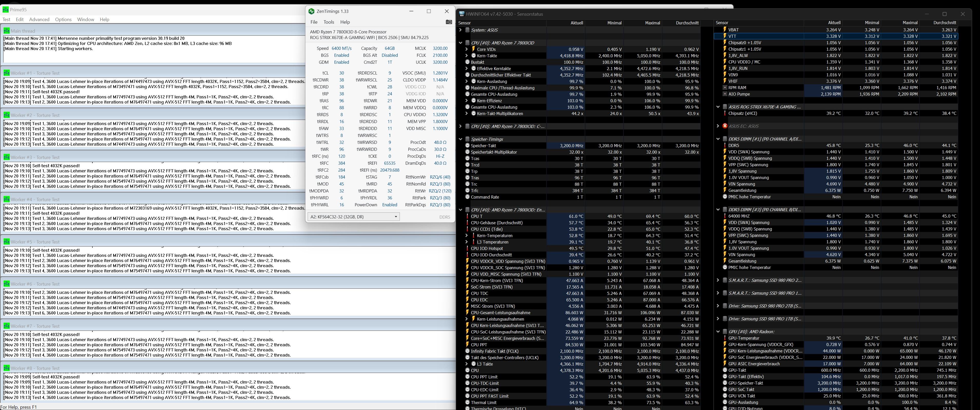This screenshot has width=980, height=410.
Task: Click the circle icon beside Command Rate
Action: (468, 197)
